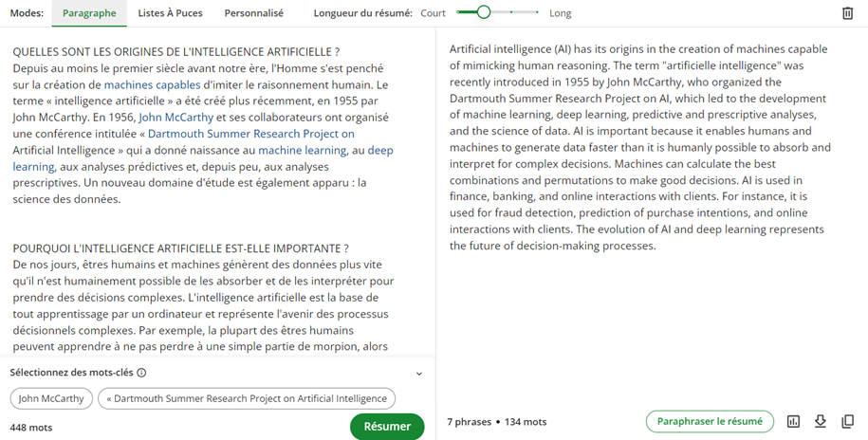Set summary length to Long label
This screenshot has height=440, width=868.
click(x=560, y=13)
